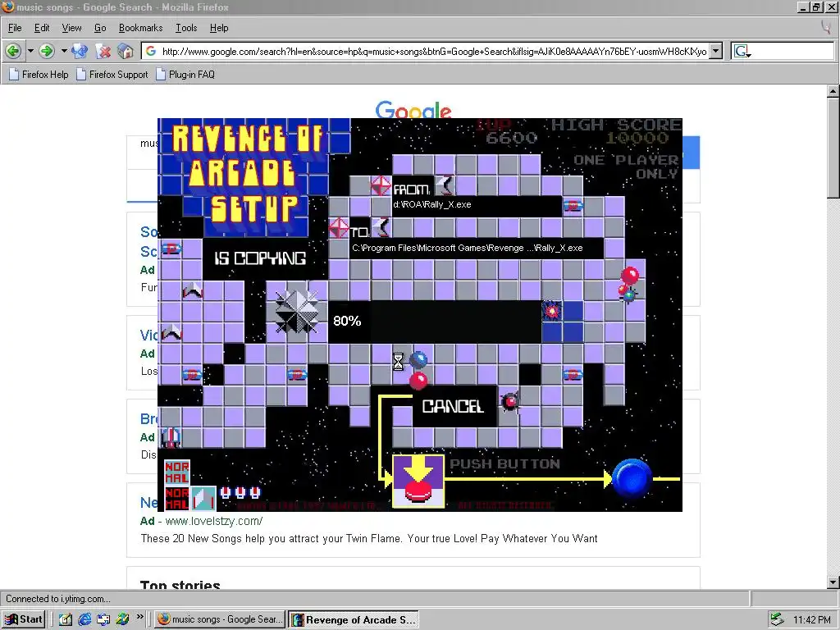Cancel the Revenge of Arcade setup copying

tap(453, 407)
